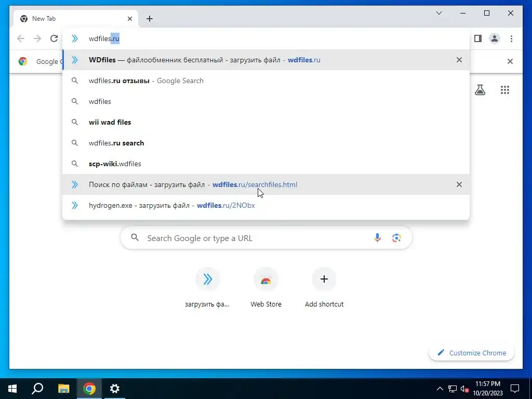The image size is (532, 399).
Task: Pick the 'wdfiles.ru search' suggestion
Action: click(267, 143)
